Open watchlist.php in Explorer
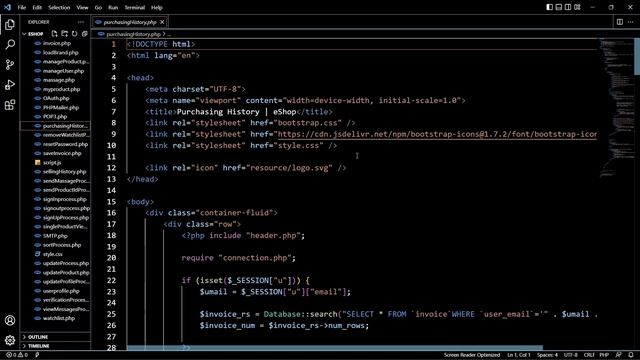 pos(59,318)
